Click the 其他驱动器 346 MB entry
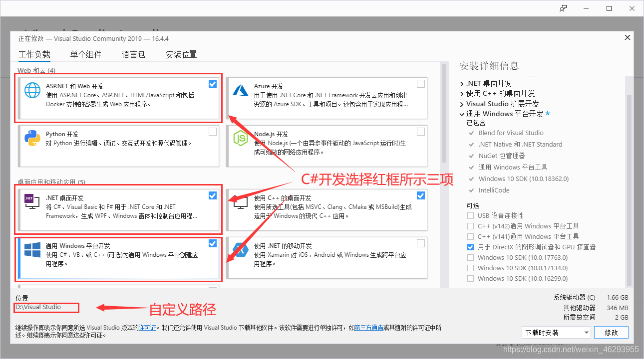Viewport: 644px width, 359px height. click(x=596, y=308)
